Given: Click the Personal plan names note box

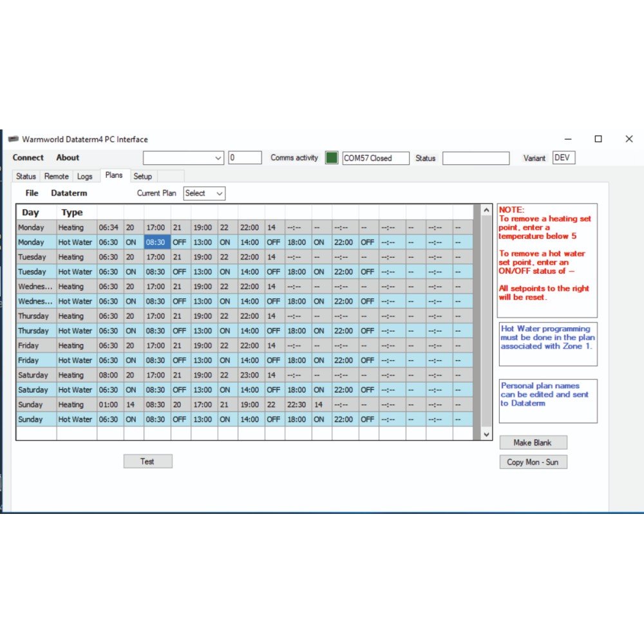Looking at the screenshot, I should pyautogui.click(x=548, y=401).
